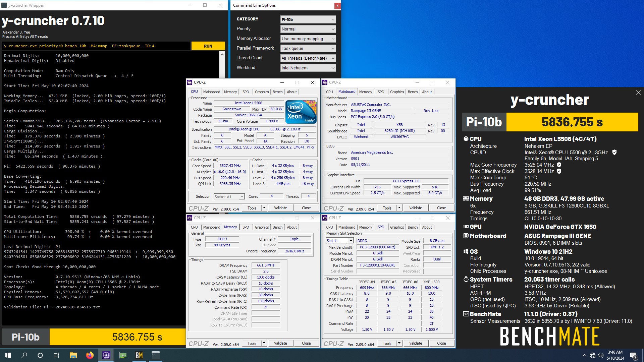Open File Explorer from taskbar

point(73,355)
